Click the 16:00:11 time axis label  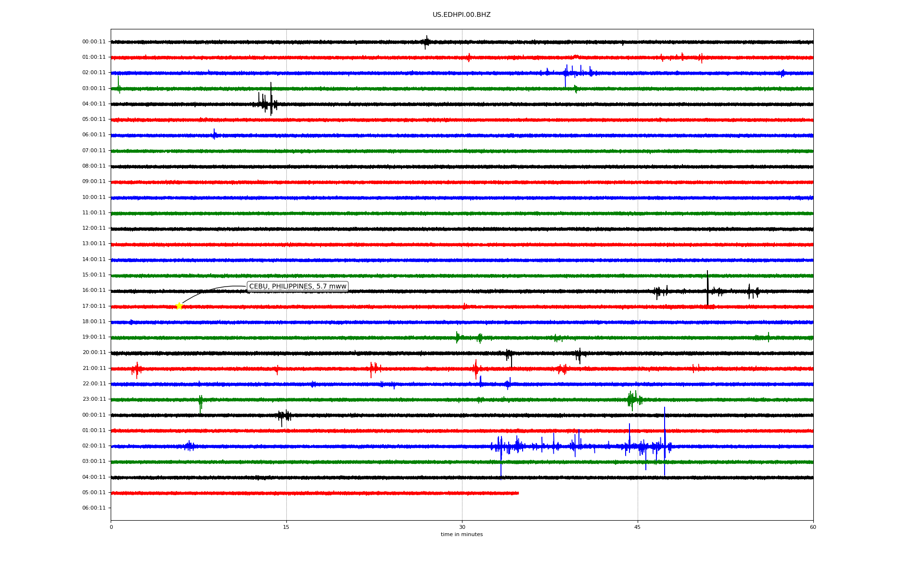[x=94, y=290]
